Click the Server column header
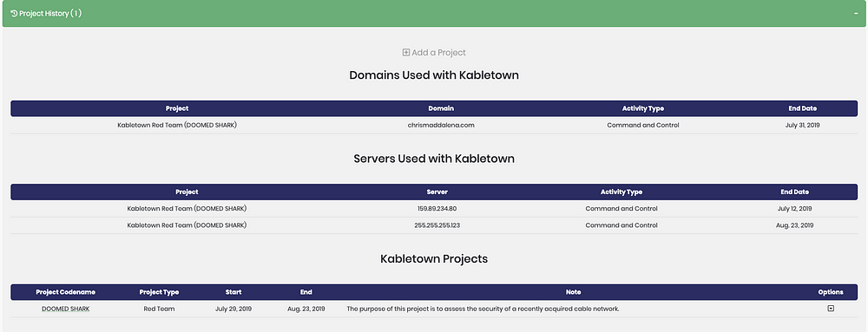 437,192
